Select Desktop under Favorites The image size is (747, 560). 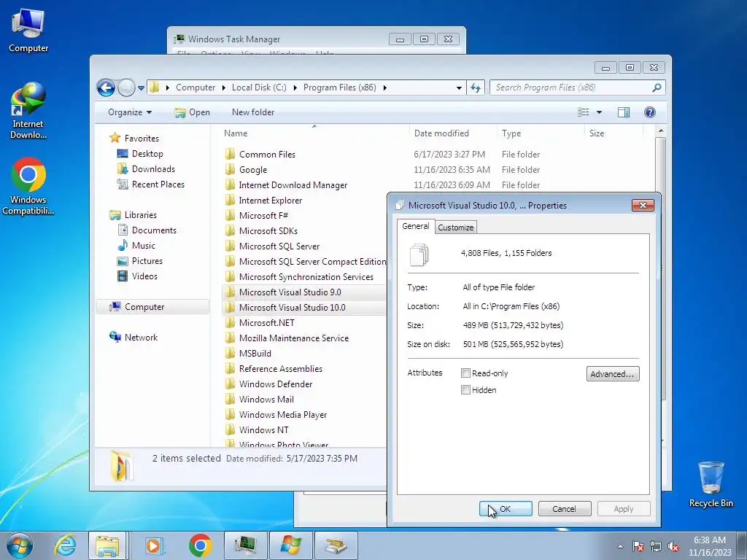pos(140,154)
